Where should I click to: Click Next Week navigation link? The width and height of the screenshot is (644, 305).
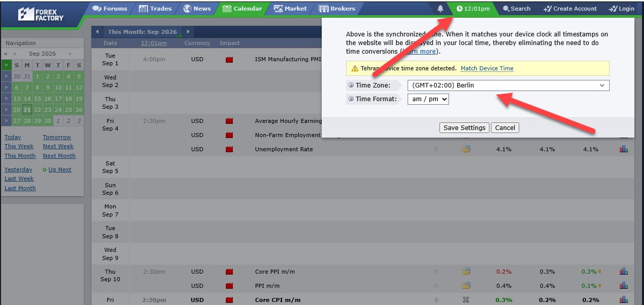pos(58,146)
